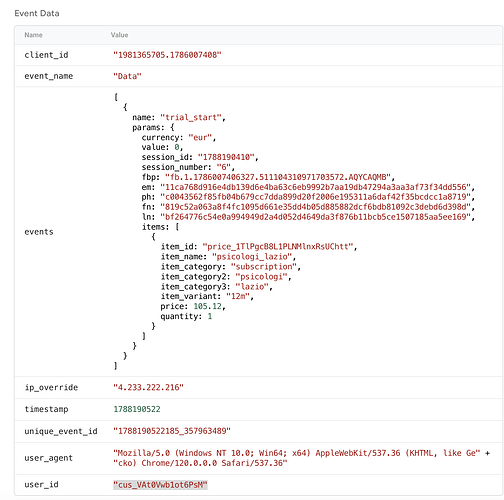Click the Name column header
This screenshot has width=504, height=500.
coord(33,35)
